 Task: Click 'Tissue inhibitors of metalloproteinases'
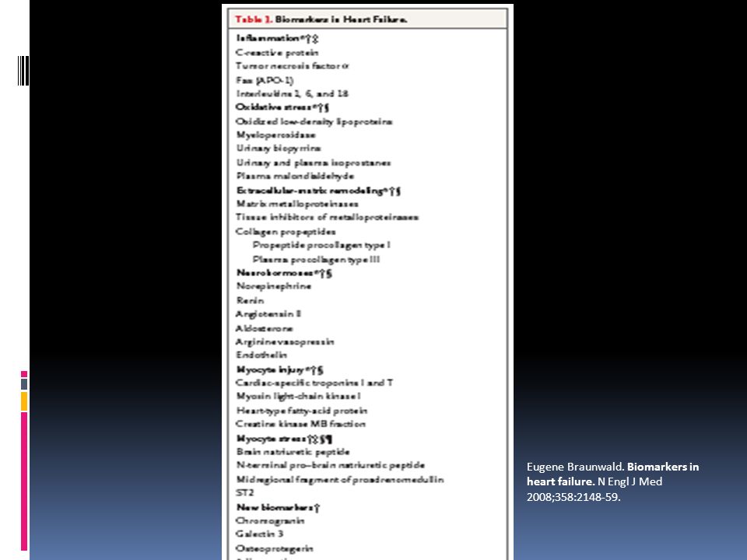coord(328,217)
